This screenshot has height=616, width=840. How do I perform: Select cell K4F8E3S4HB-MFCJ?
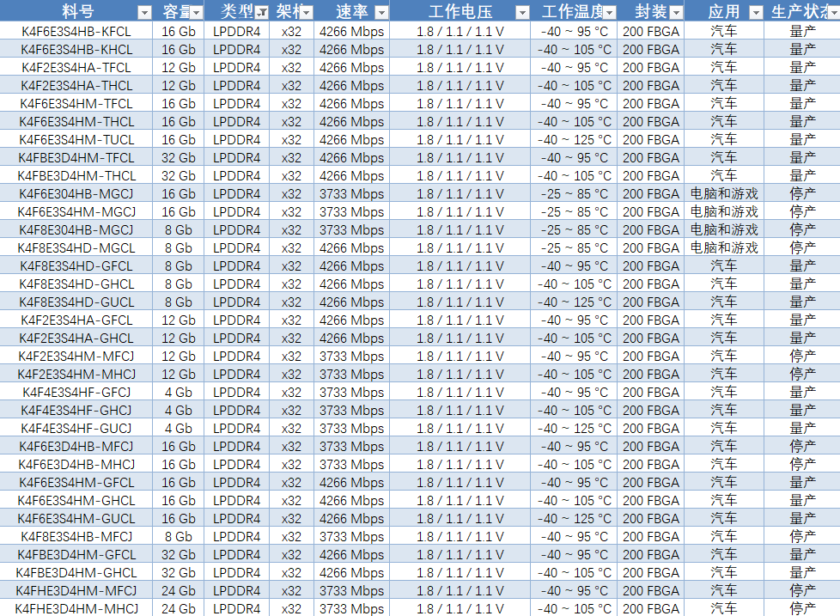76,537
